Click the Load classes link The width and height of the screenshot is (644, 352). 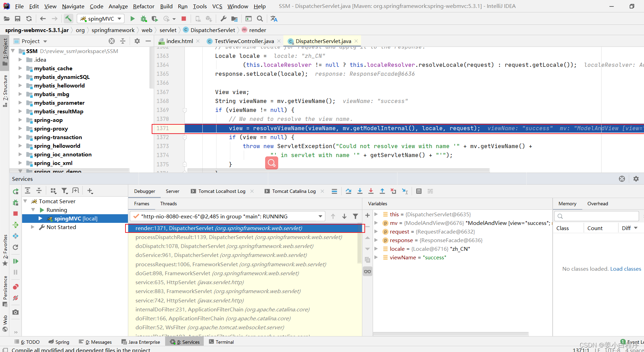click(x=625, y=269)
